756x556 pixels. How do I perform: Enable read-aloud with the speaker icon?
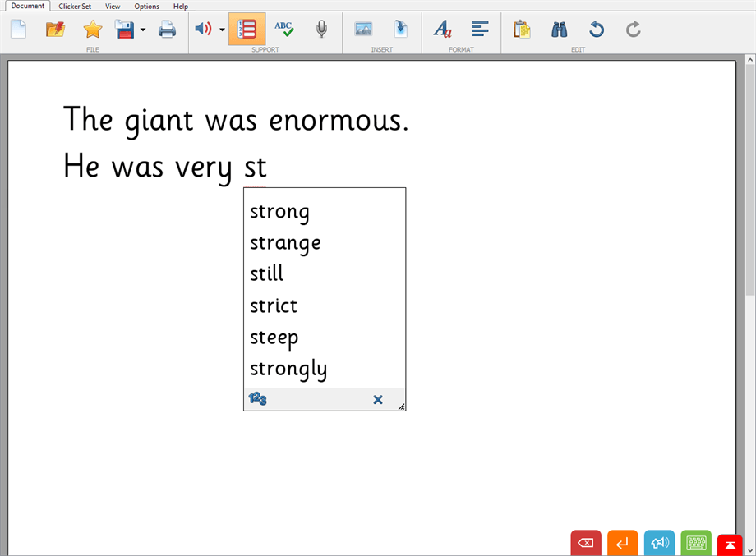(x=203, y=29)
